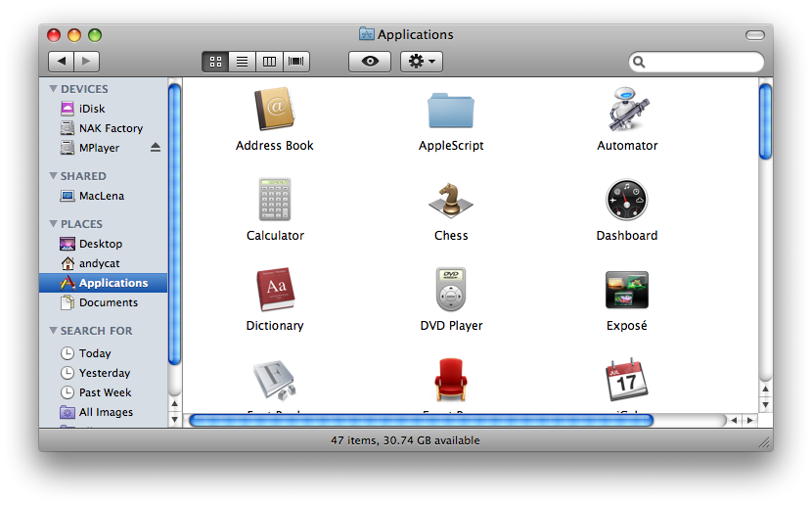Click the horizontal scroll left arrow
Viewport: 812px width, 505px height.
pyautogui.click(x=735, y=420)
